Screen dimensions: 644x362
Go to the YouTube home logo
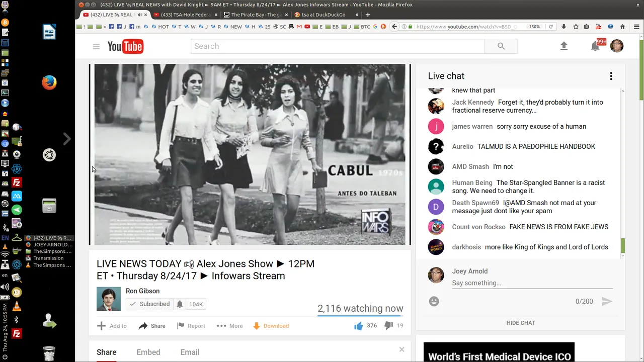click(x=125, y=46)
